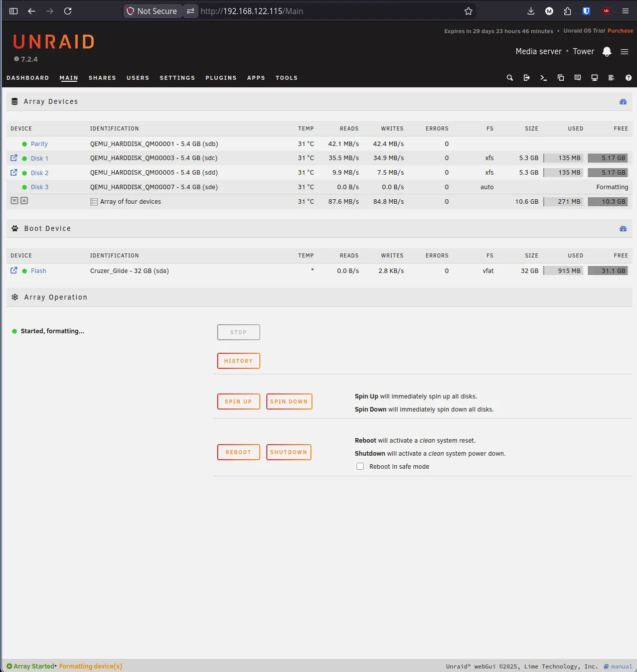Open the notifications bell icon
This screenshot has width=637, height=672.
(607, 52)
